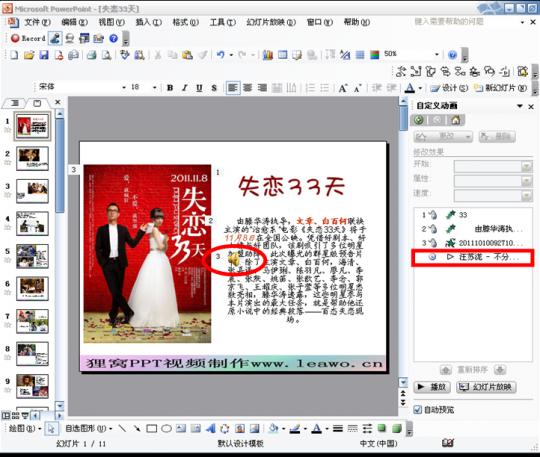Viewport: 540px width, 457px height.
Task: Click the 新幻灯片 button
Action: (501, 88)
